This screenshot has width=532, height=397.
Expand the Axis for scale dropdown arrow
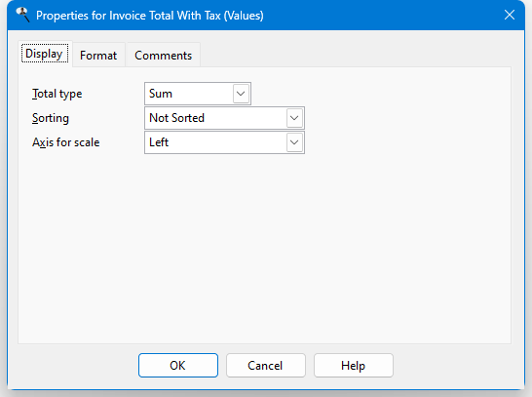pos(294,142)
